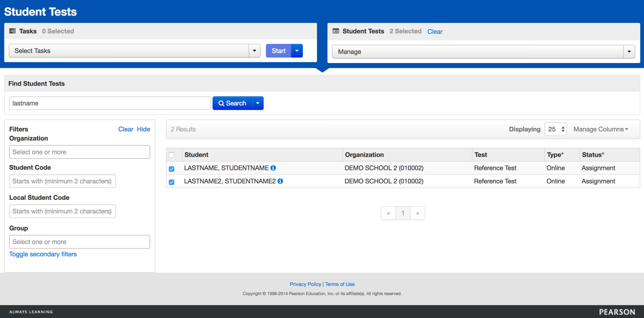Expand the Search options dropdown arrow

click(258, 103)
